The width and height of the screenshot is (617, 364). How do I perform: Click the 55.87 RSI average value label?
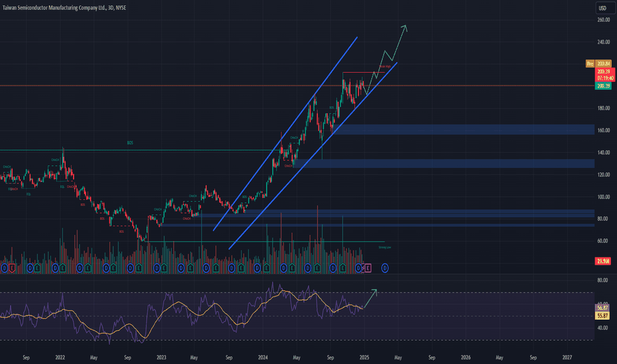point(602,315)
